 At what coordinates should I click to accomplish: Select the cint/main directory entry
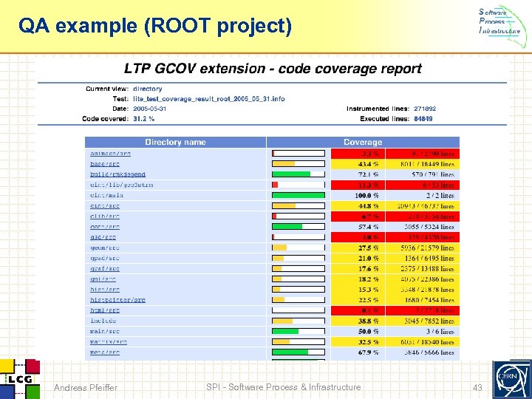(107, 195)
